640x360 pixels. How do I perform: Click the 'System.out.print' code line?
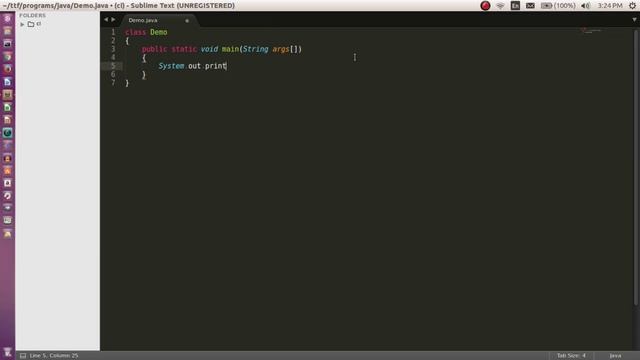click(x=192, y=66)
